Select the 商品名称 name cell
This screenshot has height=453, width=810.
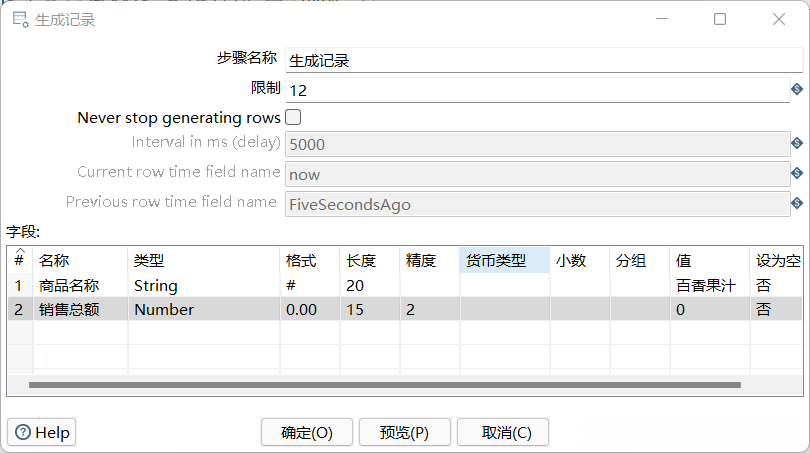pos(80,285)
